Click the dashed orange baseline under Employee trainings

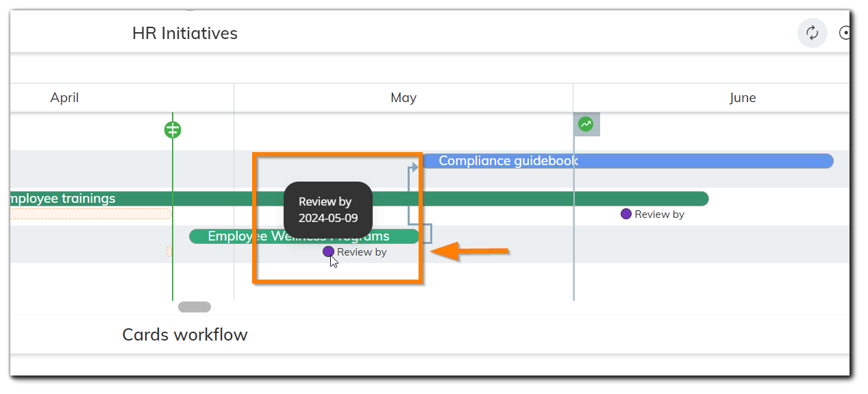(x=89, y=214)
